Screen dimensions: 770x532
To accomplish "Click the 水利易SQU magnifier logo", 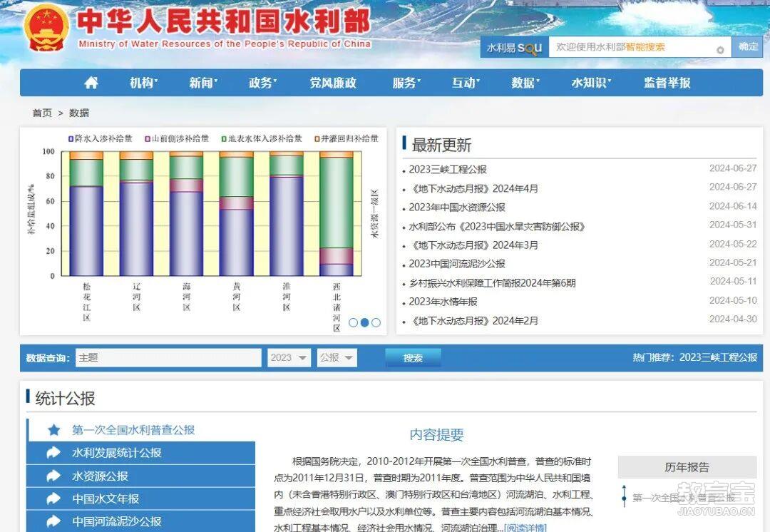I will (512, 46).
